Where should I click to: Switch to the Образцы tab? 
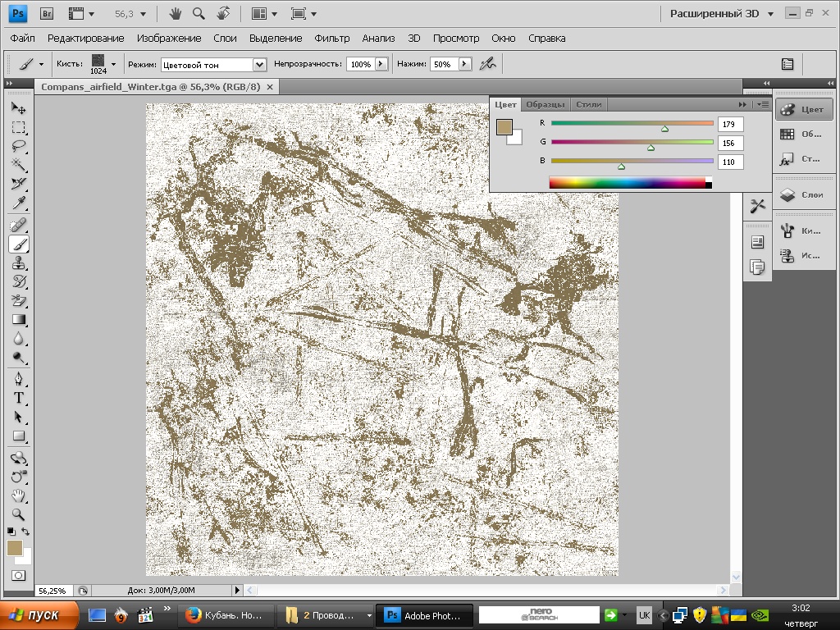click(545, 104)
